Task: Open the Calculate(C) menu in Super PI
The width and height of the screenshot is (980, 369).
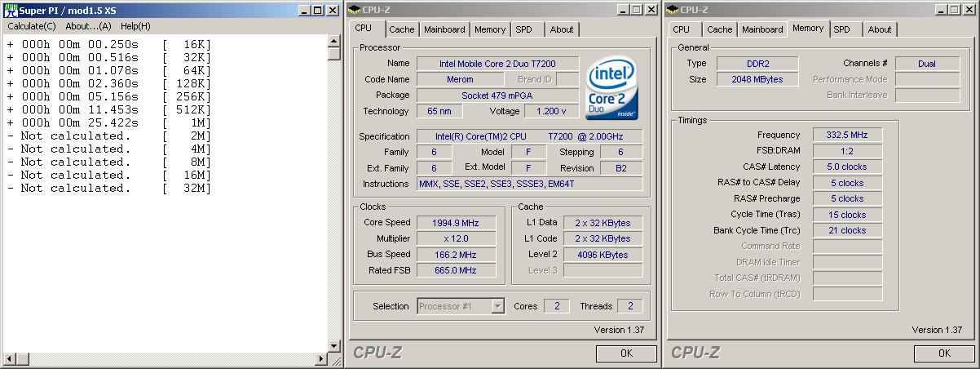Action: [x=32, y=26]
